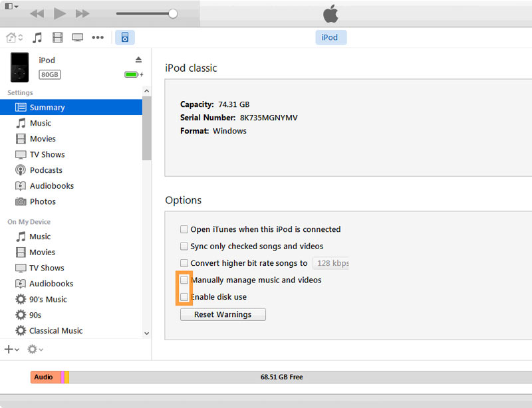The width and height of the screenshot is (532, 408).
Task: Click the gear icon beside Classical Music
Action: (x=21, y=330)
